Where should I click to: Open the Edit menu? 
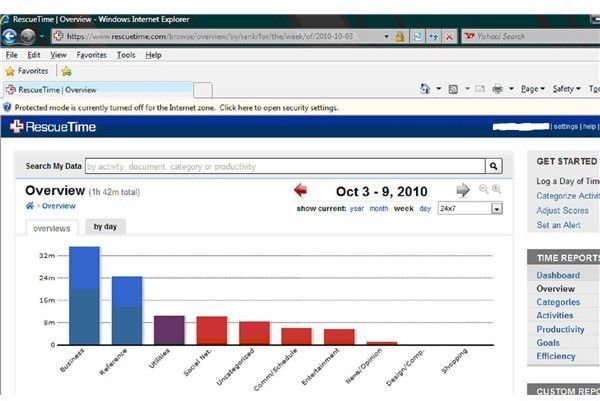point(34,55)
